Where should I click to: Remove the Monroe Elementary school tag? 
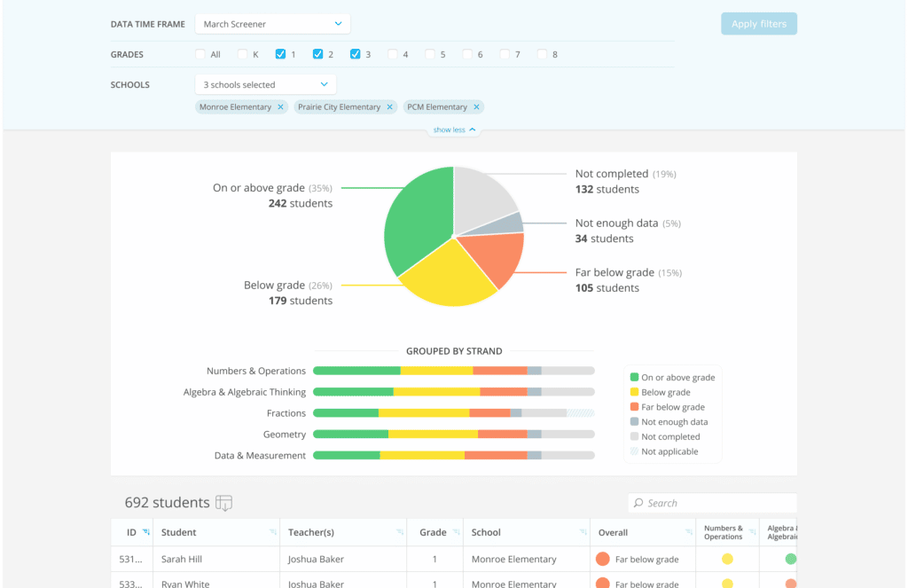tap(282, 106)
